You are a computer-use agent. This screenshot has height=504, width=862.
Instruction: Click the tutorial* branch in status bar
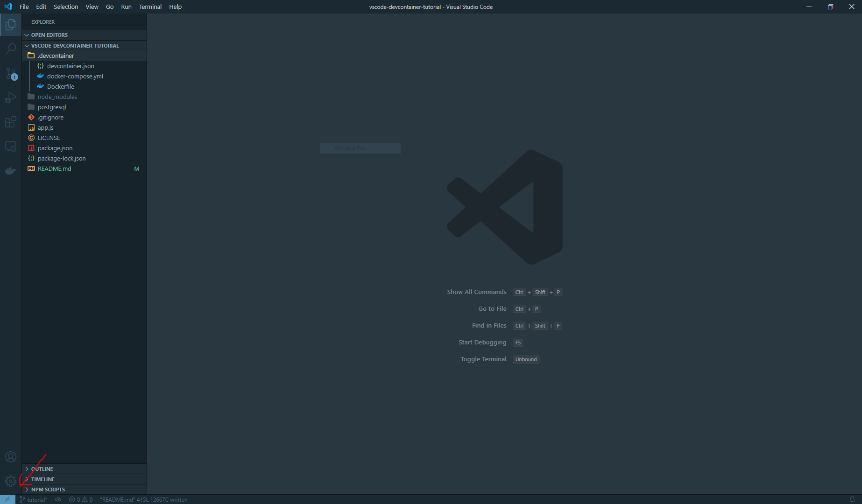tap(34, 499)
